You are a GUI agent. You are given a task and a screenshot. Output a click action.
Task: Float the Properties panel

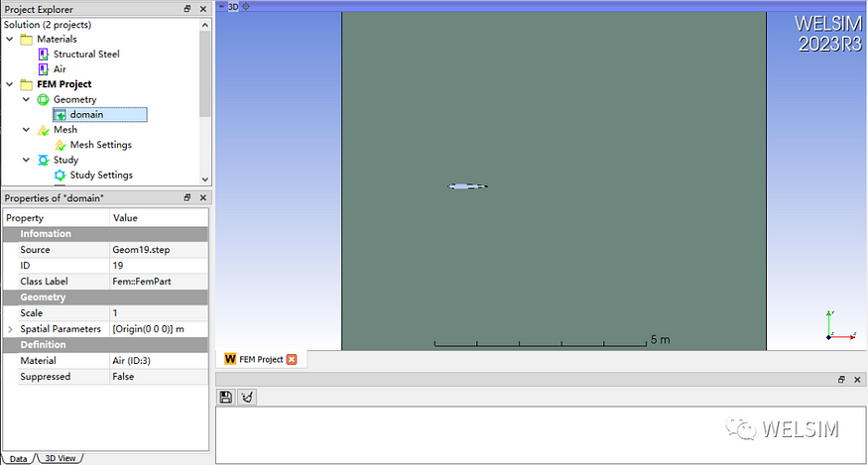pyautogui.click(x=187, y=197)
